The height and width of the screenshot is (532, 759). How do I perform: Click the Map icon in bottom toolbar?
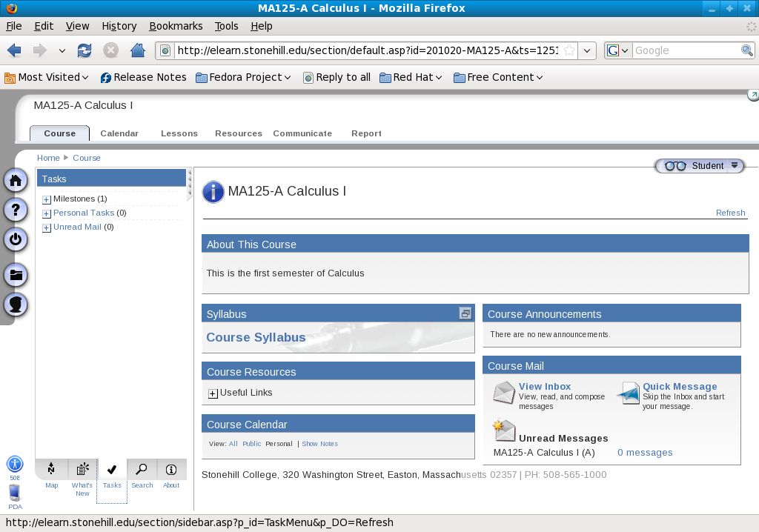51,469
